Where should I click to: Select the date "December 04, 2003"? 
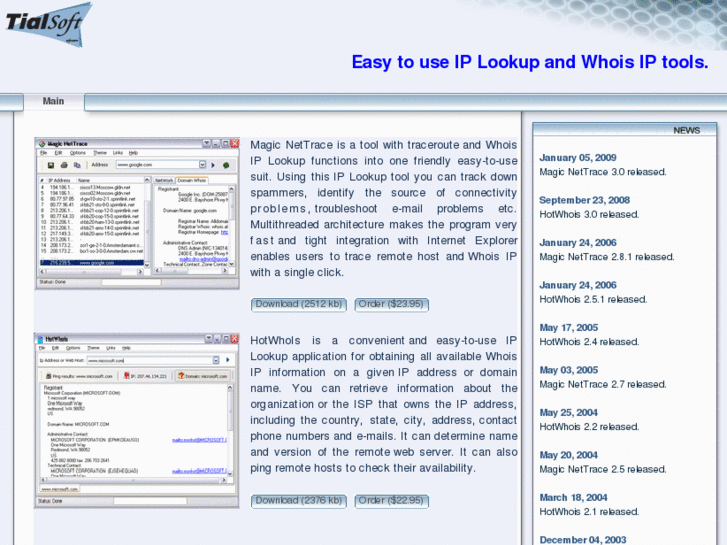click(583, 540)
